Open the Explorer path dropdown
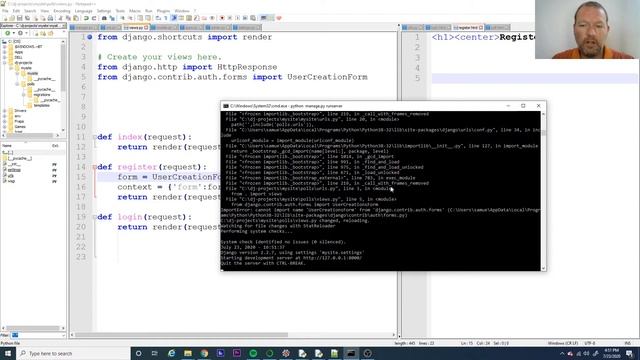This screenshot has height=360, width=640. point(63,26)
